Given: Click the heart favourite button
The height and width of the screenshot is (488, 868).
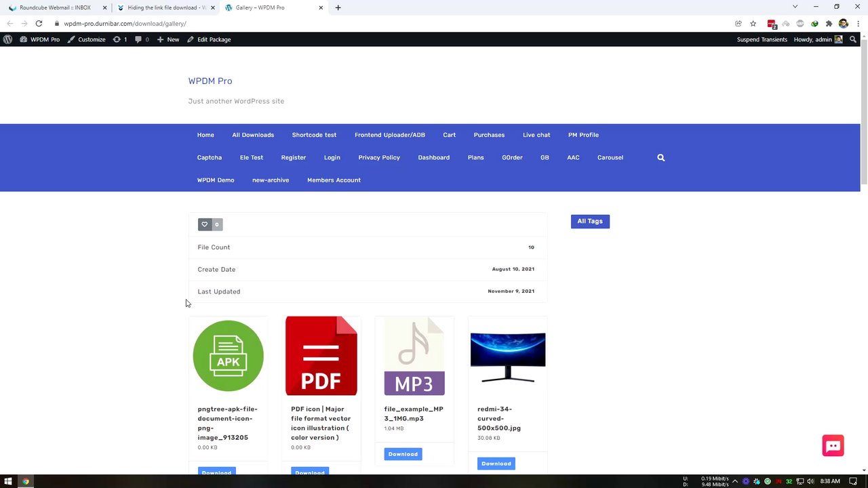Looking at the screenshot, I should click(204, 224).
